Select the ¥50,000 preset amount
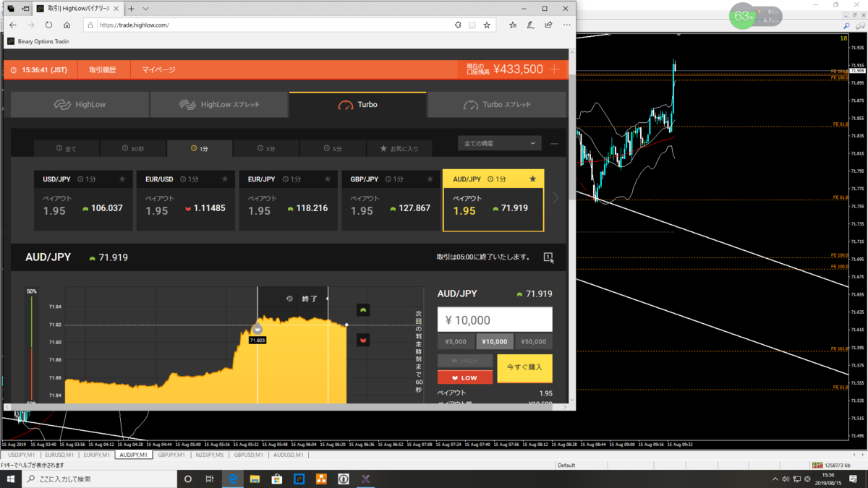The width and height of the screenshot is (868, 488). pos(534,342)
